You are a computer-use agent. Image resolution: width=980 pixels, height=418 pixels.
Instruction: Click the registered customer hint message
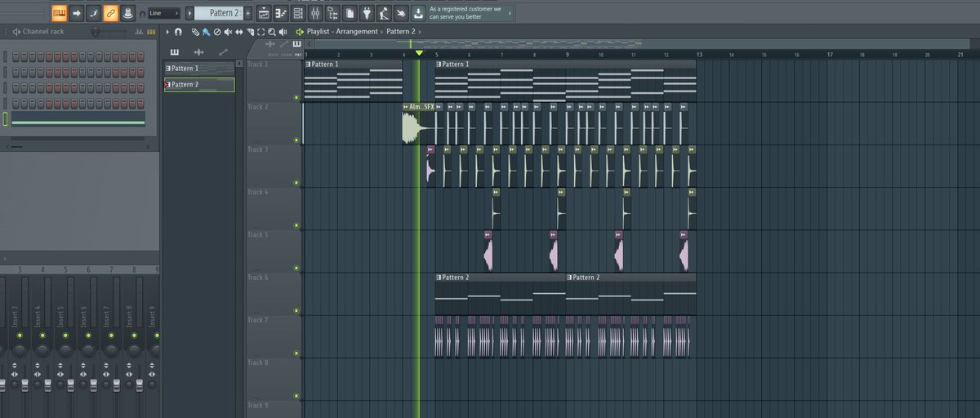pos(471,13)
